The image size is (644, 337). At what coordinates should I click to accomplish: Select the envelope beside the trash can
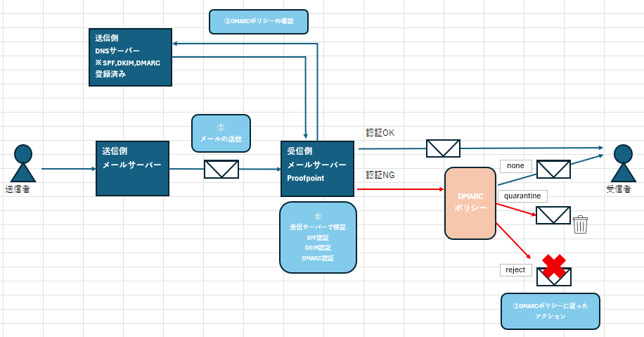click(x=553, y=215)
